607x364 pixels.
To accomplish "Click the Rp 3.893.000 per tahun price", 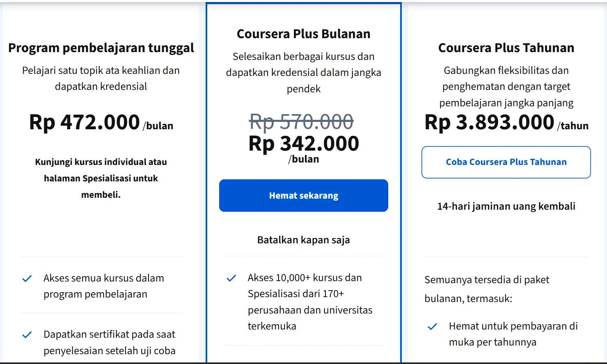I will click(506, 122).
